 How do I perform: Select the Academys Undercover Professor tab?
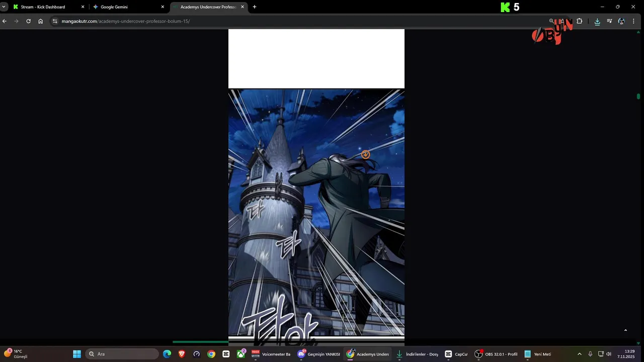pos(209,7)
